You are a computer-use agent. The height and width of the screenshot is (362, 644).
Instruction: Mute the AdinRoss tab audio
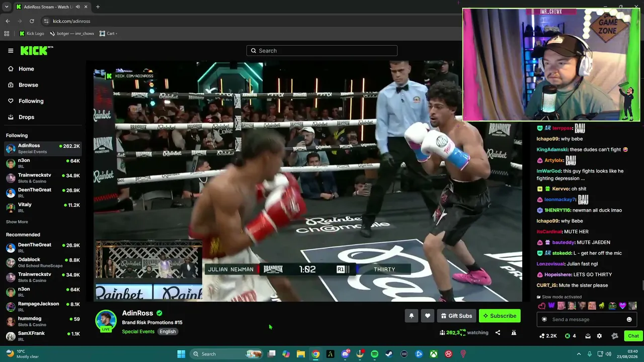(77, 7)
